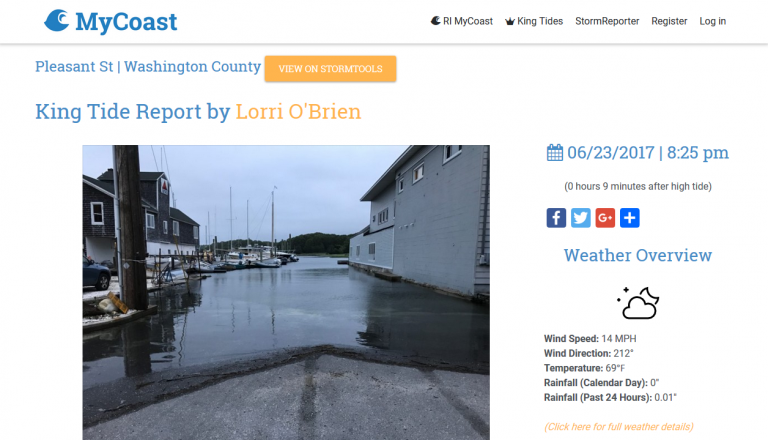Open the flooded boat ramp photo

point(286,292)
